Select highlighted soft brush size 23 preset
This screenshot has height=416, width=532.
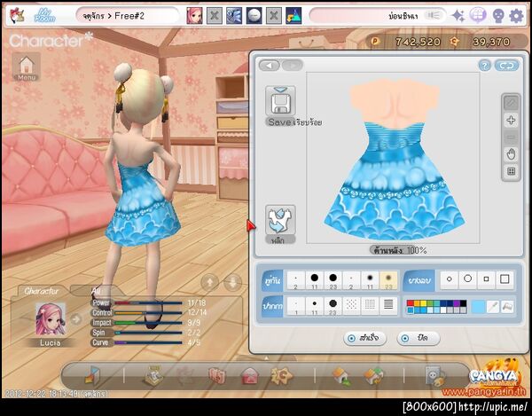[388, 280]
